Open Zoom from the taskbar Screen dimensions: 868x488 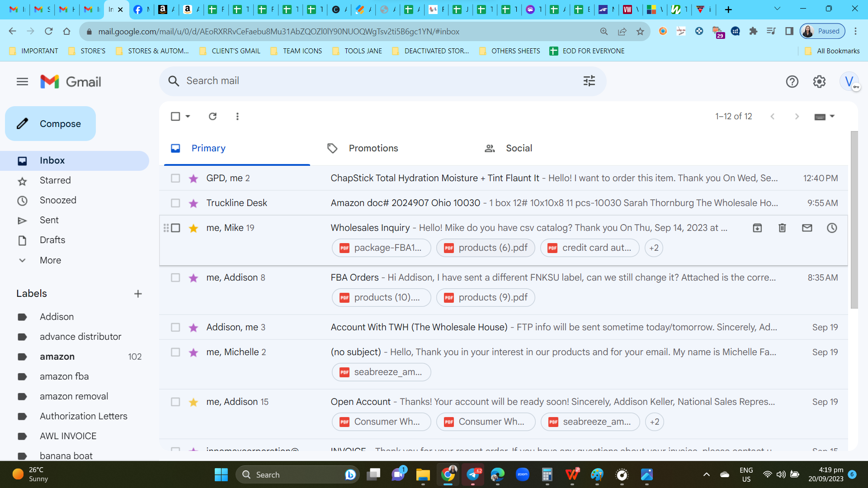523,475
